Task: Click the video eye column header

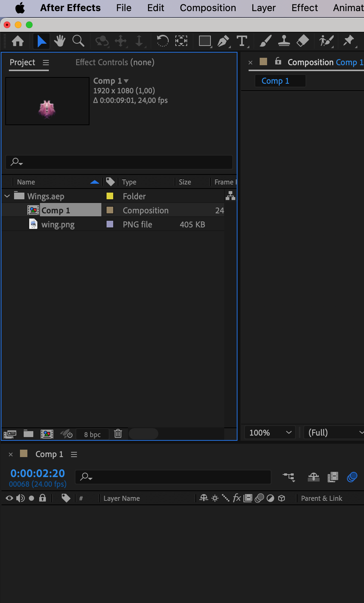Action: (9, 498)
